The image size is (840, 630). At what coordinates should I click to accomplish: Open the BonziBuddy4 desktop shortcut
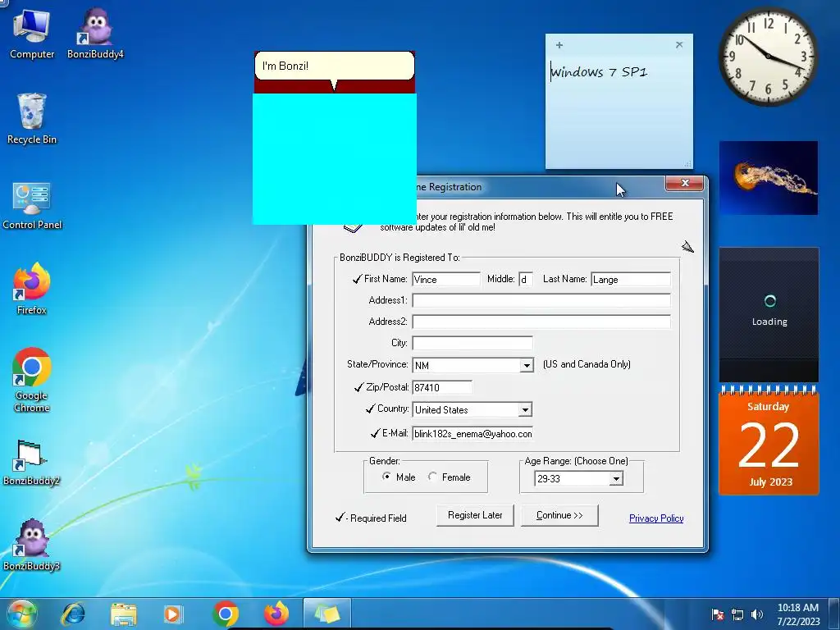coord(95,33)
